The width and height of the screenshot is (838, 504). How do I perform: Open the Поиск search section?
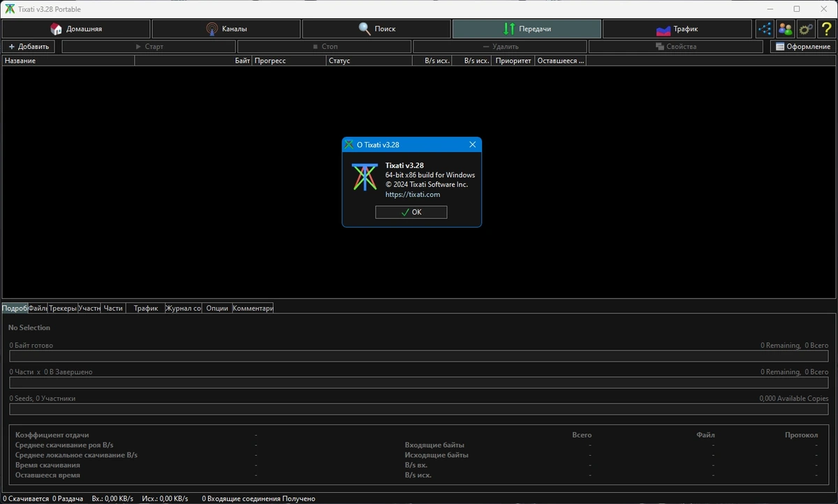[376, 29]
